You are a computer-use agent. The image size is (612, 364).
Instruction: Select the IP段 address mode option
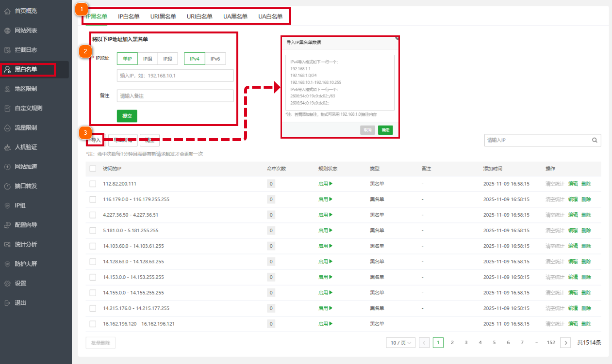[x=168, y=59]
